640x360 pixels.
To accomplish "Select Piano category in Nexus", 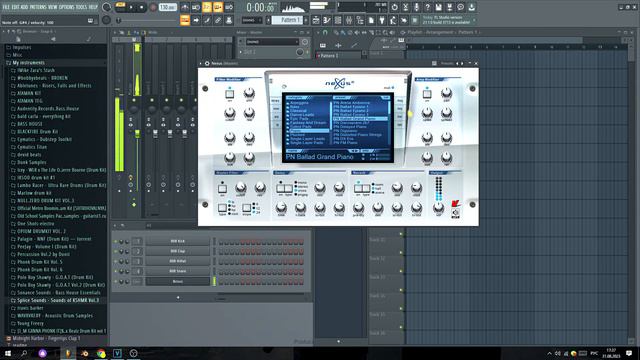I will [x=308, y=131].
